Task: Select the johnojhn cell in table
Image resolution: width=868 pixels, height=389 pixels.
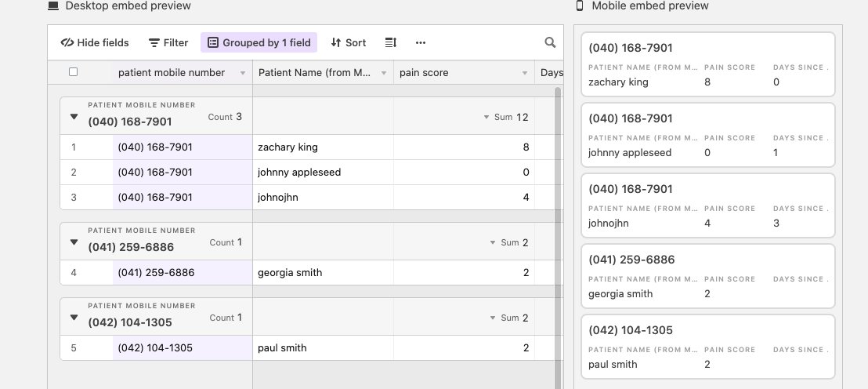Action: [324, 198]
